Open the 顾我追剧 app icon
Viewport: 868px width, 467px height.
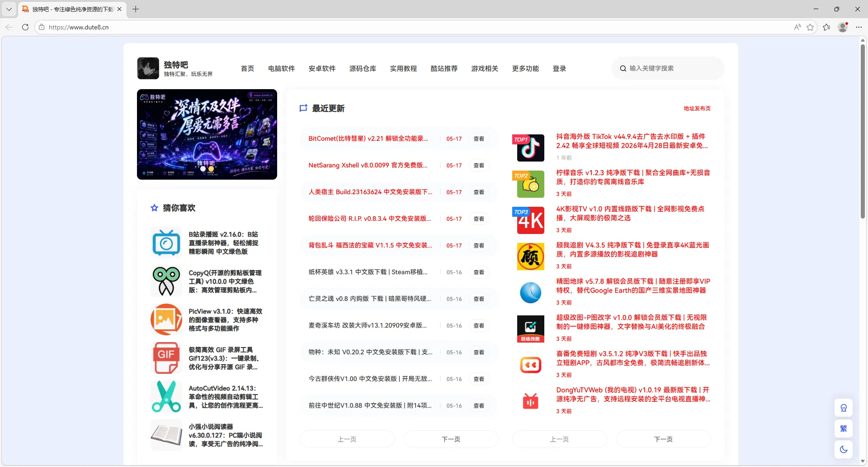(530, 257)
